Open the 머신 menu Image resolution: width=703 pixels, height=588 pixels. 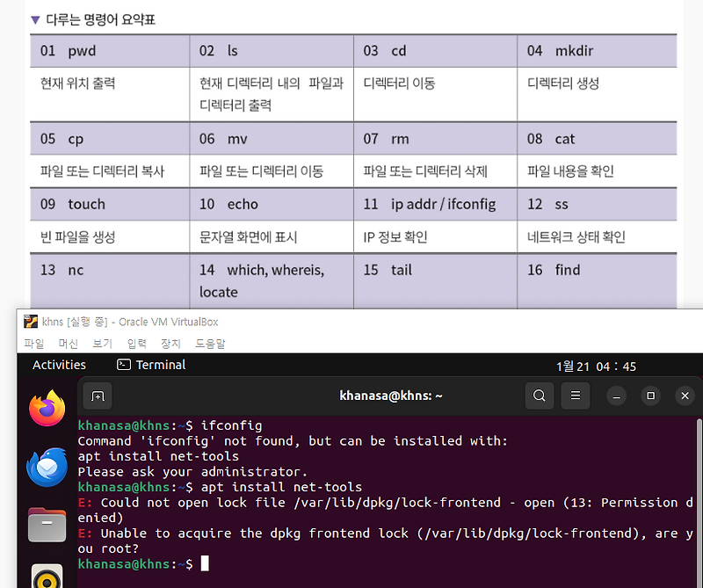tap(67, 344)
